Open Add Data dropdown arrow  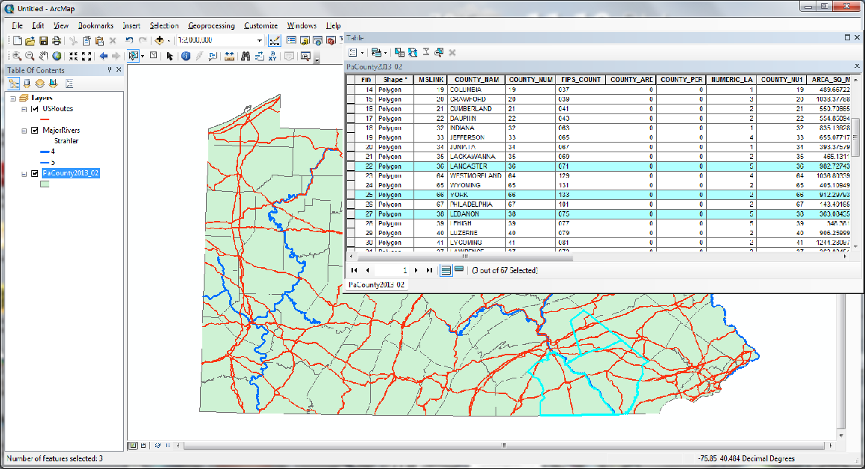tap(168, 41)
